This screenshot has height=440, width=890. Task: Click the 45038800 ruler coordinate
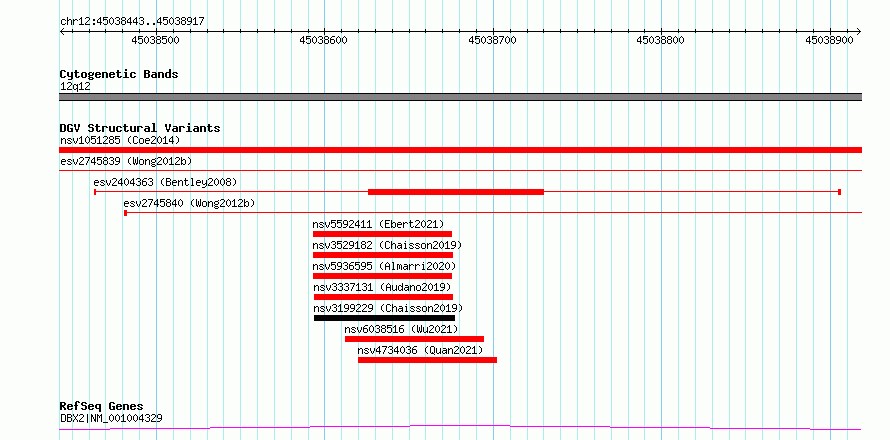click(x=661, y=40)
